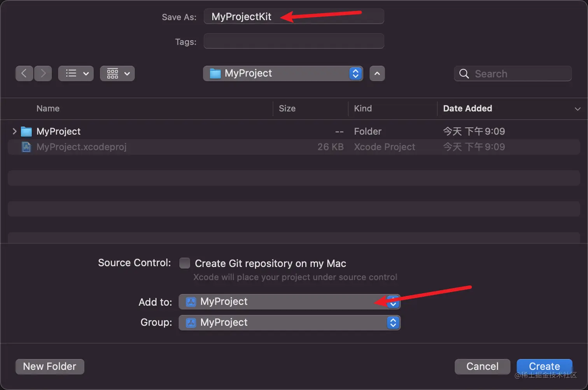Click the New Folder button
This screenshot has width=588, height=390.
[50, 366]
